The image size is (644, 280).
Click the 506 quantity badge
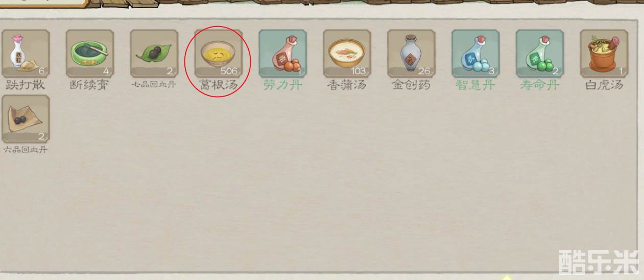coord(229,71)
